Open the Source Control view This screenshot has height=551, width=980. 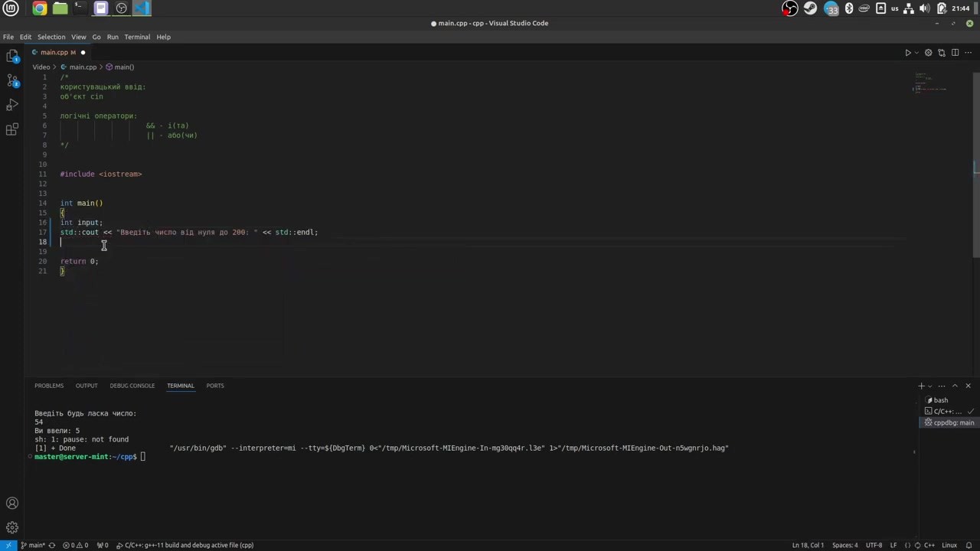point(12,80)
